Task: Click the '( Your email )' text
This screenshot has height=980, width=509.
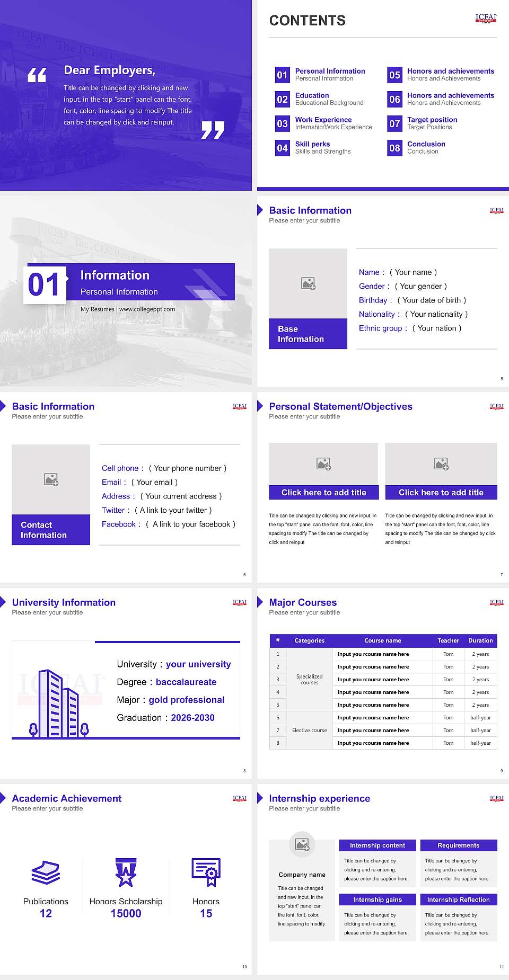Action: [x=154, y=482]
